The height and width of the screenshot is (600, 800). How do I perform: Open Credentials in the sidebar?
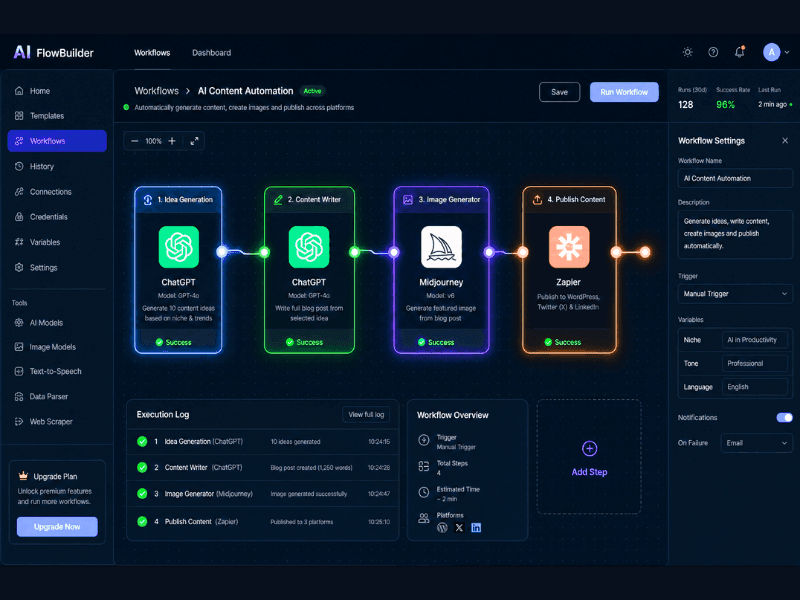57,217
